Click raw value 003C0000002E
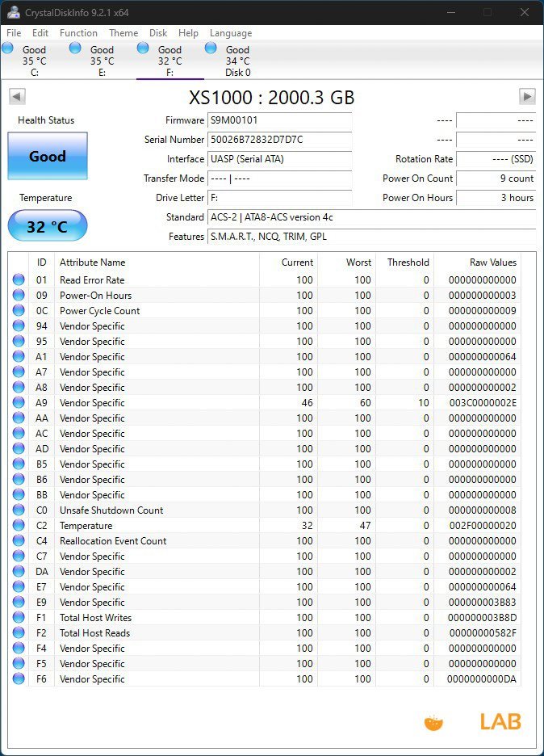Viewport: 544px width, 756px height. point(483,402)
